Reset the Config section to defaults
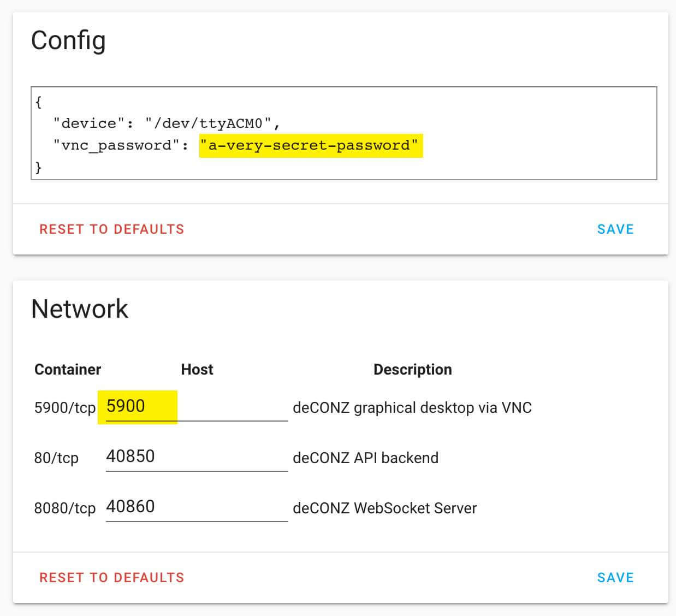Screen dimensions: 676x616 tap(112, 229)
